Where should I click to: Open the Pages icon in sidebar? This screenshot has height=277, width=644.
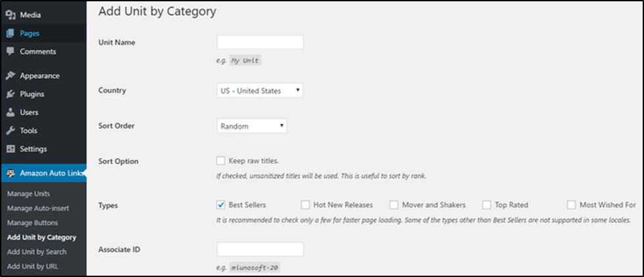pyautogui.click(x=11, y=34)
